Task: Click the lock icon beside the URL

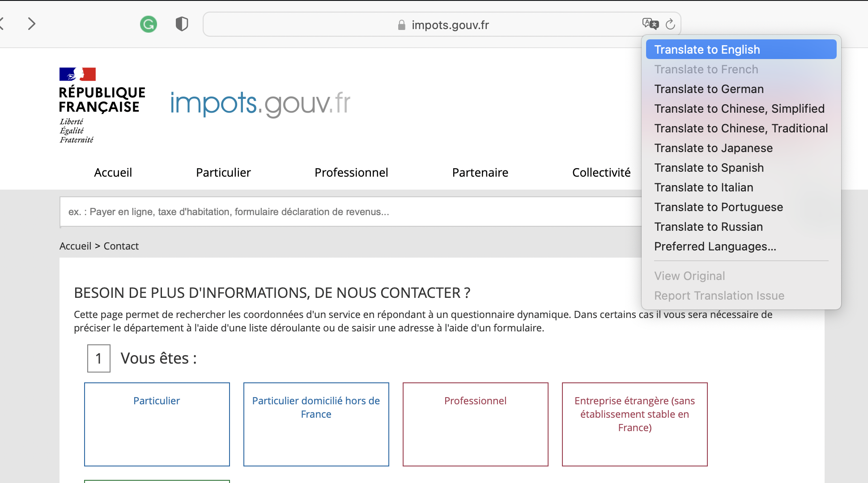Action: point(401,25)
